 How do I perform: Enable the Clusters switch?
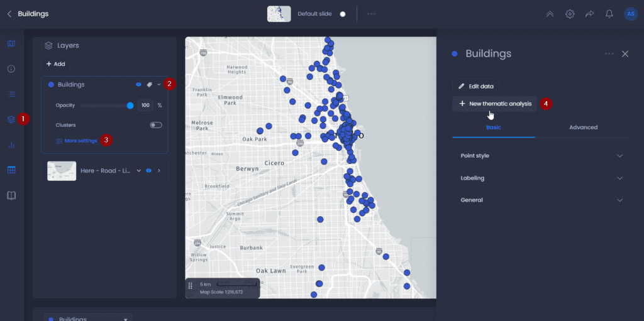click(x=156, y=125)
